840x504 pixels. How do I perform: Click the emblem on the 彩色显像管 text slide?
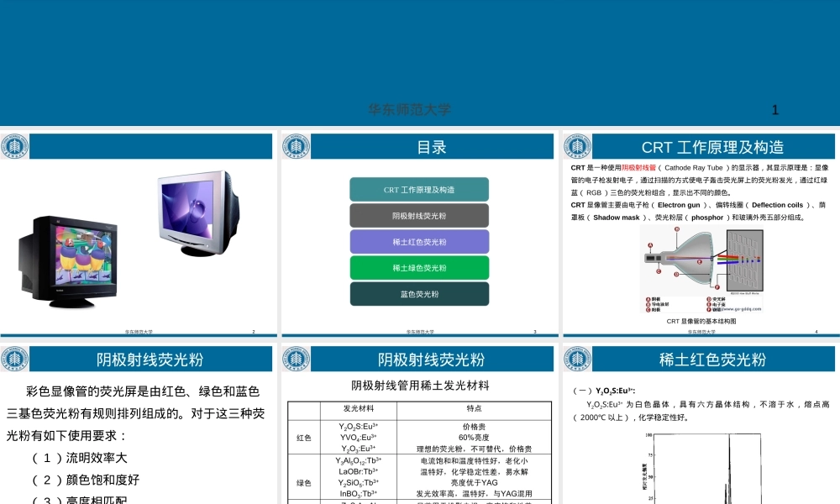pos(14,359)
